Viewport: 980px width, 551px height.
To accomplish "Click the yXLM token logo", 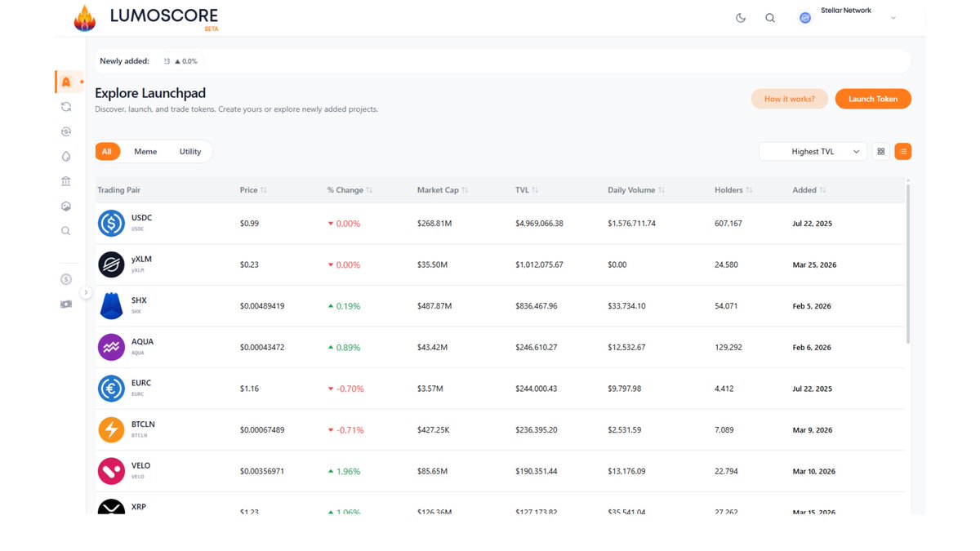I will (111, 264).
